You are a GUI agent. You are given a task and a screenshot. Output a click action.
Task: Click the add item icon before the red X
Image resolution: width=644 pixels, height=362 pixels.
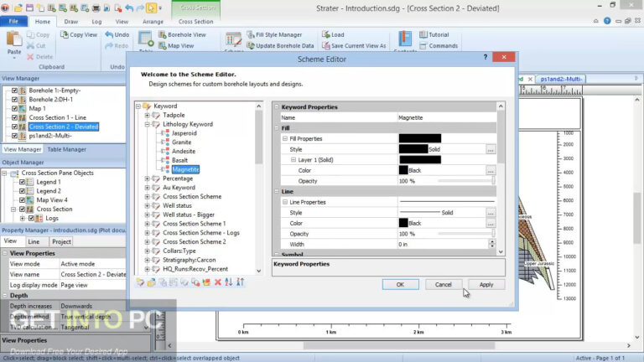206,282
